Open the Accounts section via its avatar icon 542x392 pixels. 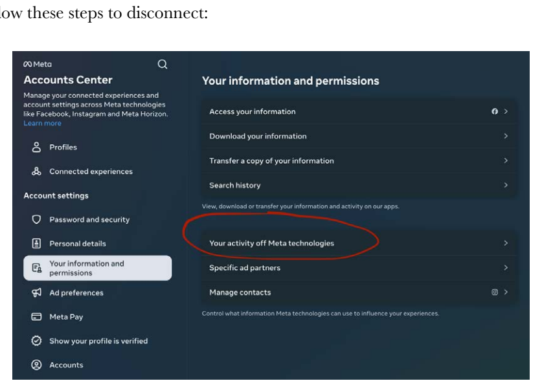pyautogui.click(x=36, y=365)
